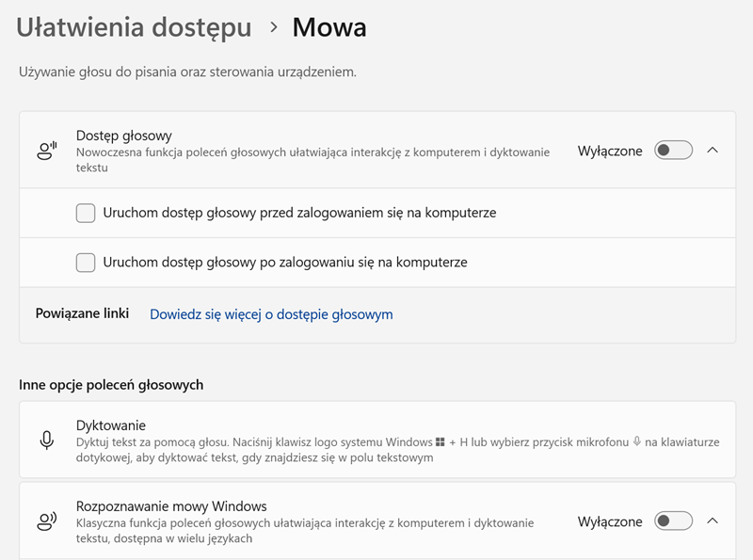Collapse the Rozpoznawanie mowy Windows chevron

tap(713, 521)
